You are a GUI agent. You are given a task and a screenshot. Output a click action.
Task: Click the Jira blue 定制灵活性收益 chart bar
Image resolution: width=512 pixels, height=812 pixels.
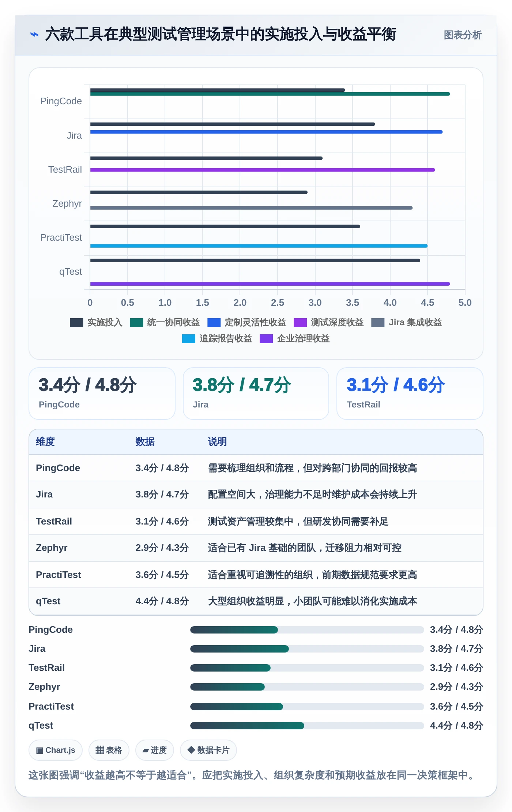(266, 132)
